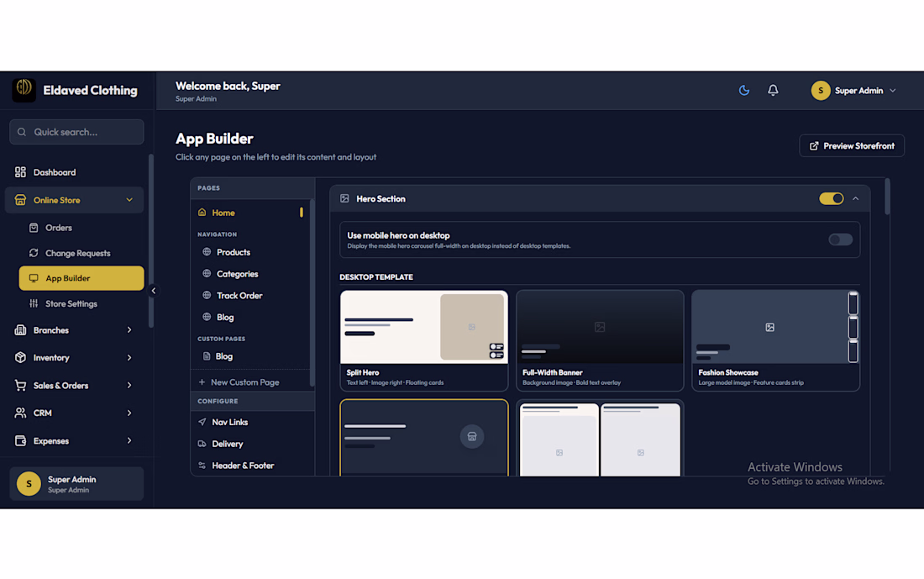Click the Expenses wallet icon
Screen dimensions: 924x579
[x=21, y=441]
